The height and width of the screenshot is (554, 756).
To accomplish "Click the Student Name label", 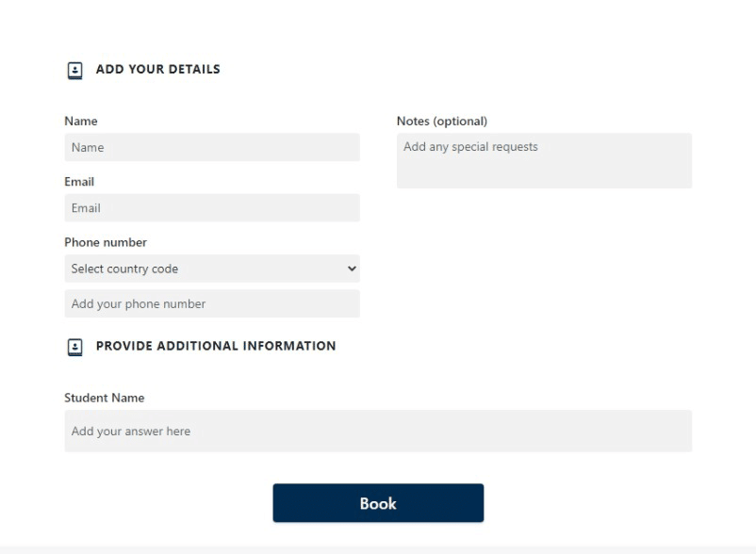I will pos(104,398).
